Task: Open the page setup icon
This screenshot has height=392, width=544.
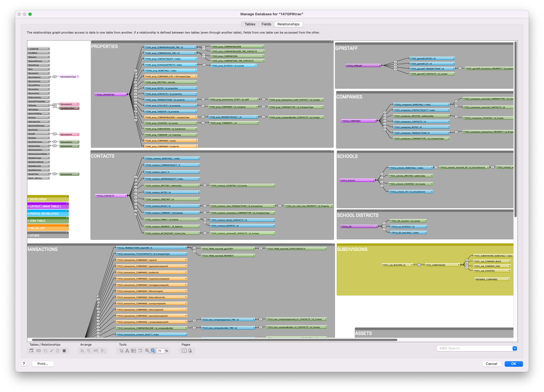Action: click(190, 351)
